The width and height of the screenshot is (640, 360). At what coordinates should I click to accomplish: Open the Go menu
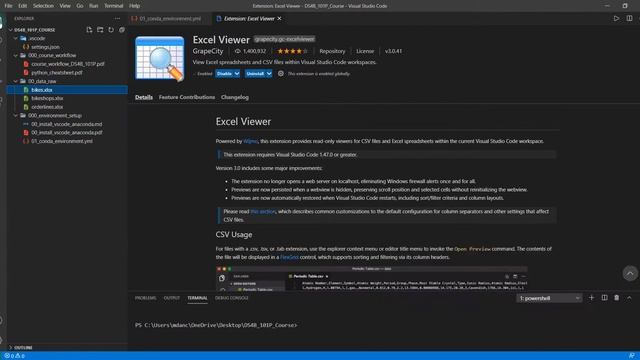coord(80,6)
